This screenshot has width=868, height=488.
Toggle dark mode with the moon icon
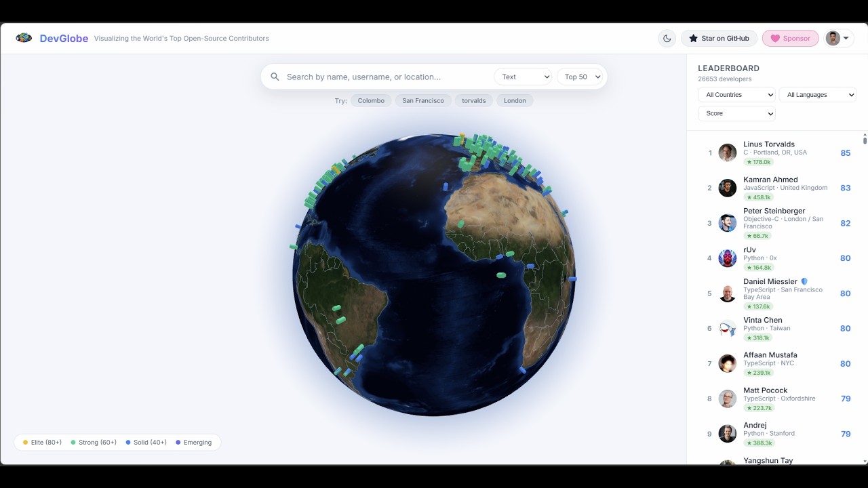click(x=667, y=39)
